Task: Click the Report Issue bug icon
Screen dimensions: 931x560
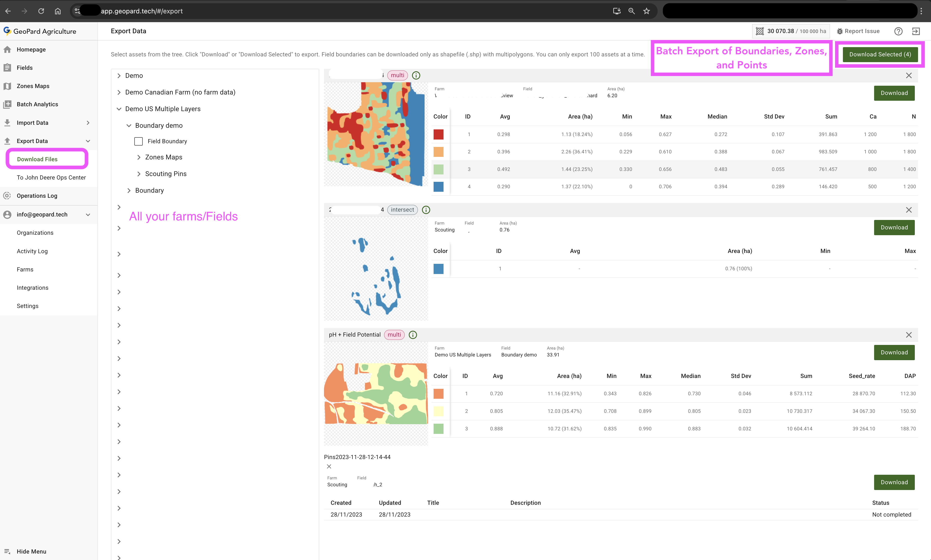Action: point(840,31)
